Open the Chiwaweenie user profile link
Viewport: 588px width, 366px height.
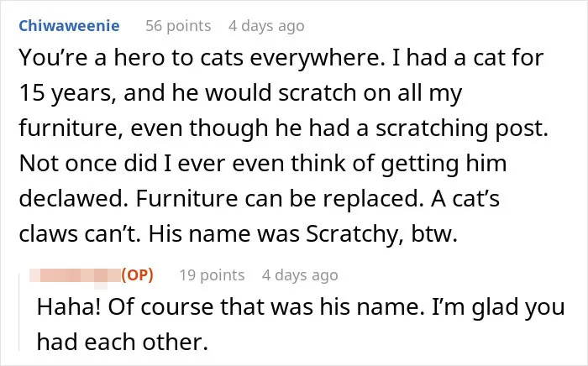[69, 26]
